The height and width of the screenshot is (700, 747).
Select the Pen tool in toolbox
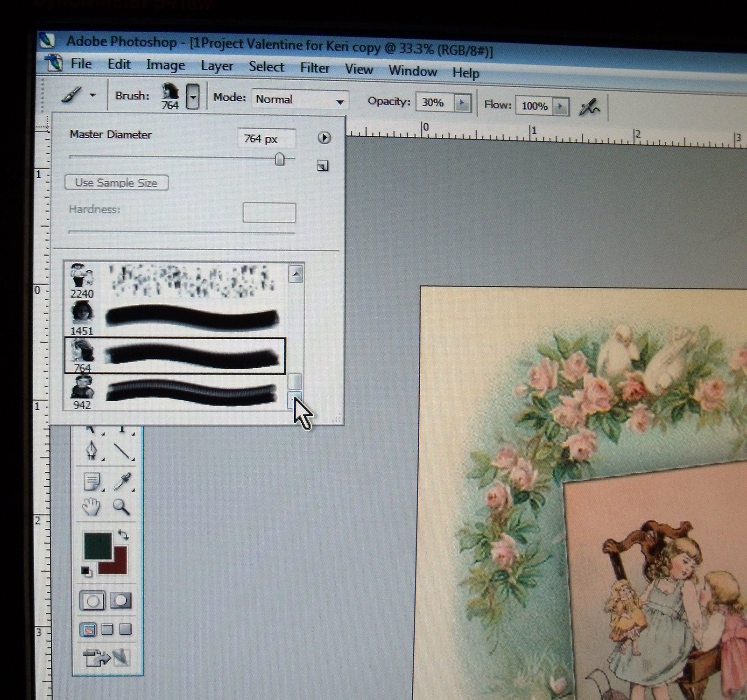pos(92,451)
